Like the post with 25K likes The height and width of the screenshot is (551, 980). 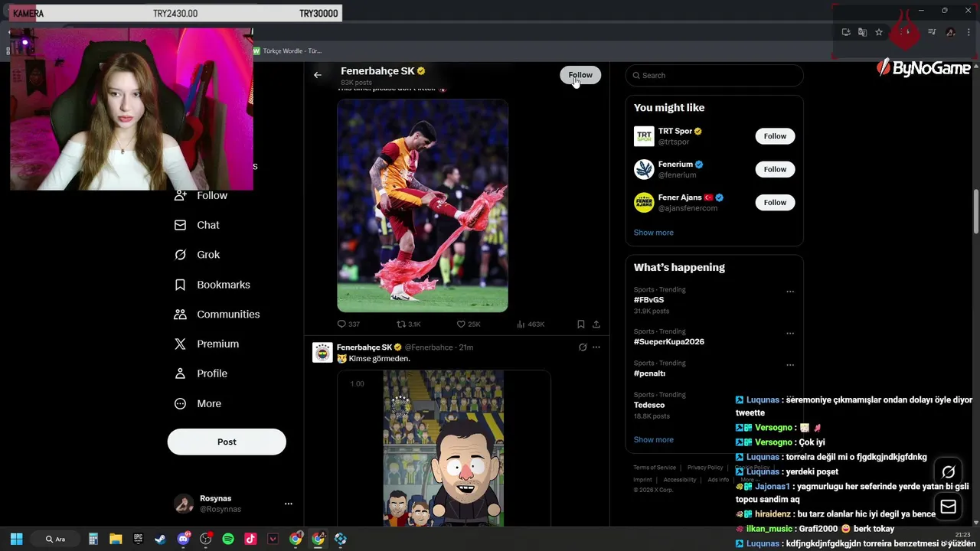tap(469, 324)
